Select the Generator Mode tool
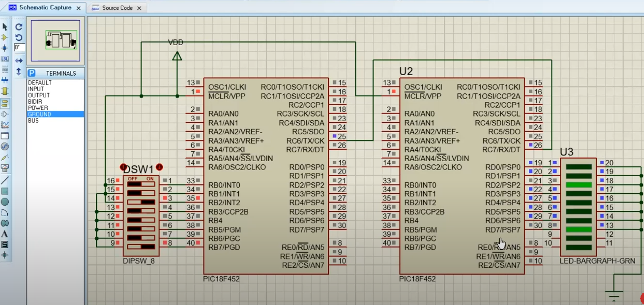This screenshot has width=644, height=305. [x=5, y=146]
